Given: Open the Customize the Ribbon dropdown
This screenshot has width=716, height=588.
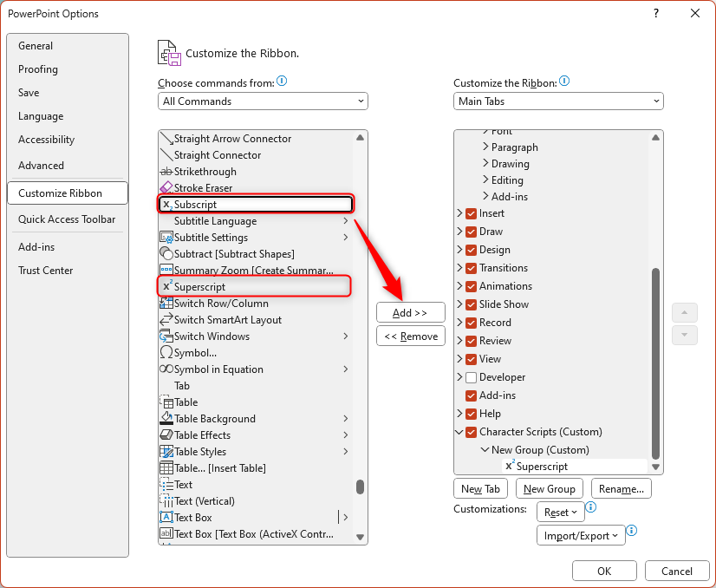Looking at the screenshot, I should tap(557, 101).
